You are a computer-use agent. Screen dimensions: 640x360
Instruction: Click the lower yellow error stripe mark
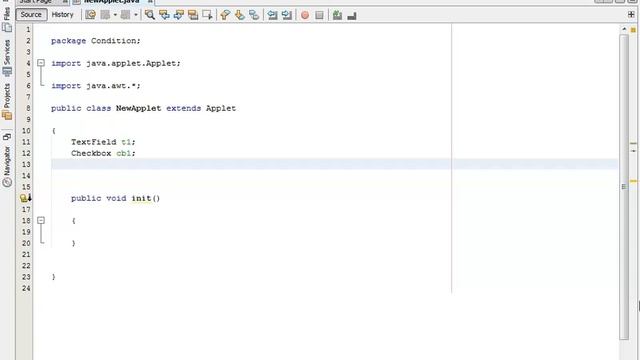[x=633, y=181]
